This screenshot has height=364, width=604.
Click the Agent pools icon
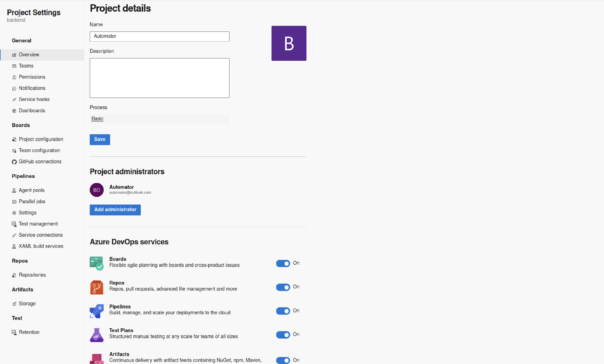tap(14, 191)
